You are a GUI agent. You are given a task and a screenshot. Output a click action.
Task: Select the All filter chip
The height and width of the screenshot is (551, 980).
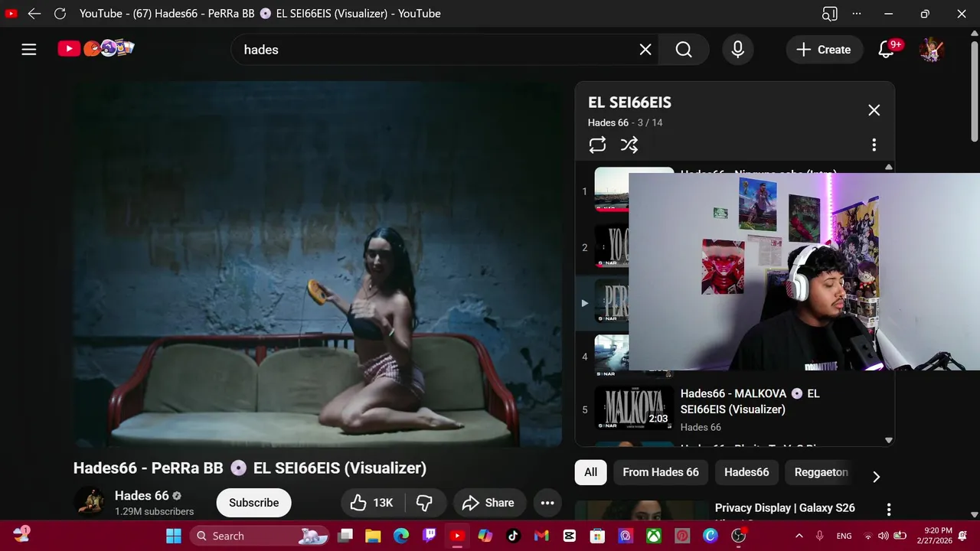[x=591, y=472]
